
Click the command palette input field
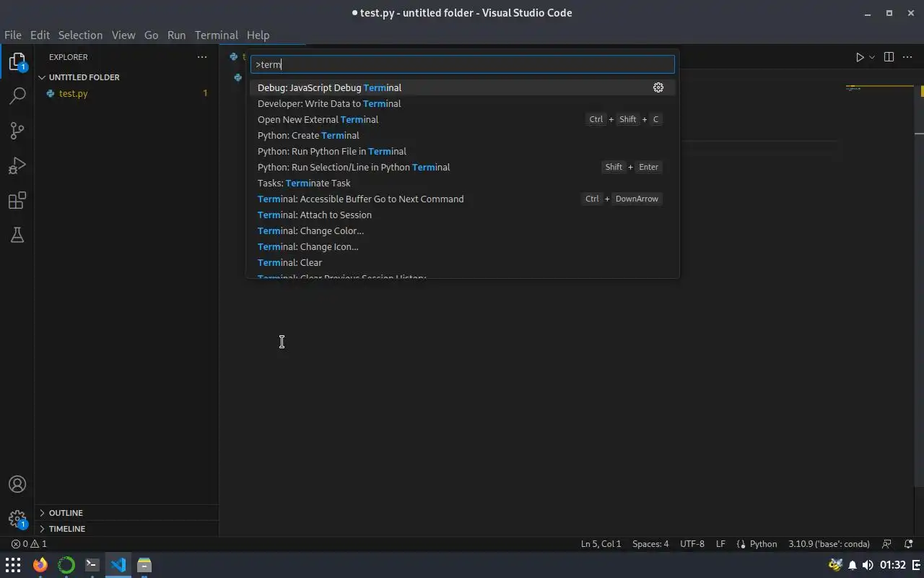(462, 64)
